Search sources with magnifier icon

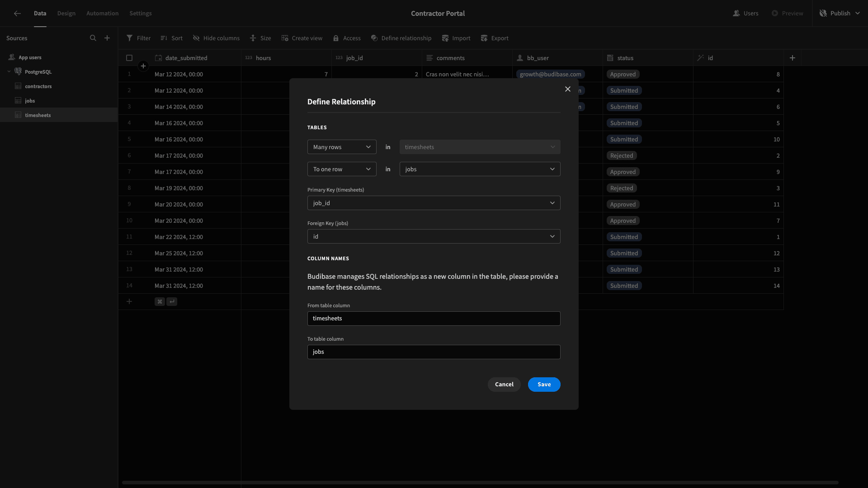pos(93,38)
